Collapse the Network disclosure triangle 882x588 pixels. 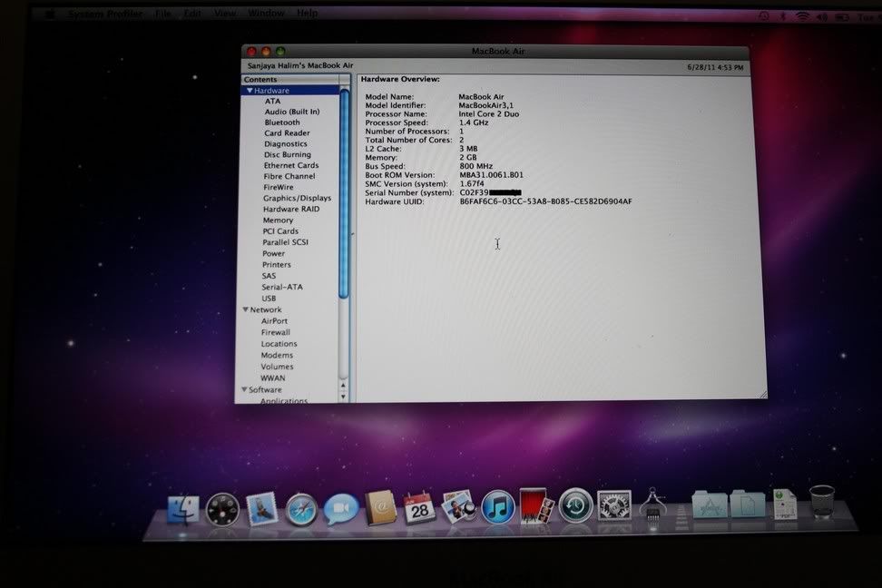tap(245, 309)
